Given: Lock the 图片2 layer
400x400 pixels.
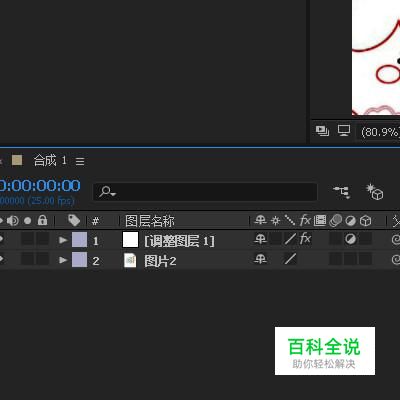Looking at the screenshot, I should [x=43, y=259].
